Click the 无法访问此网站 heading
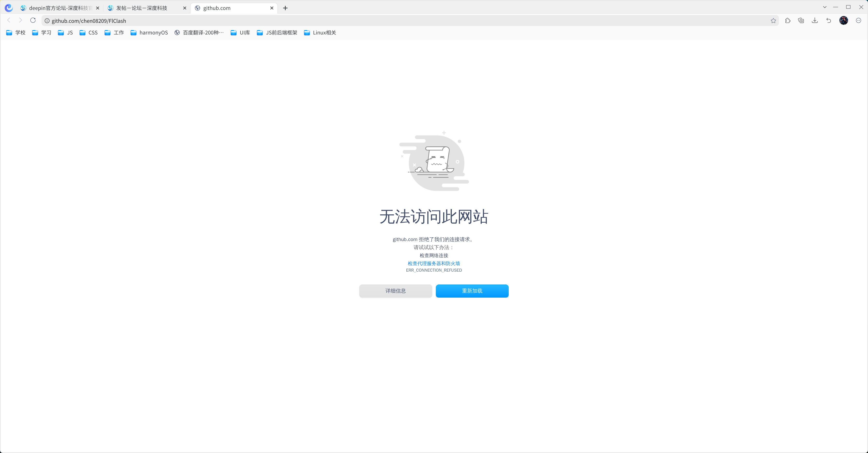Image resolution: width=868 pixels, height=453 pixels. (434, 216)
